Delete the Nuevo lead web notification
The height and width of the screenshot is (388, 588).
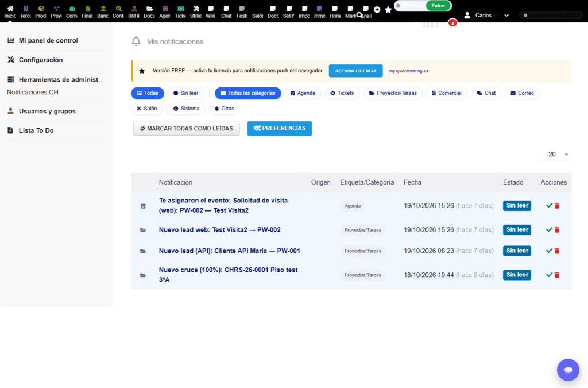pos(557,230)
